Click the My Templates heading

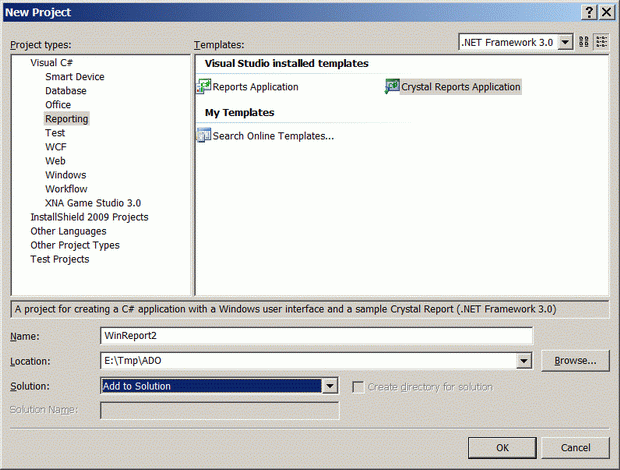click(240, 113)
